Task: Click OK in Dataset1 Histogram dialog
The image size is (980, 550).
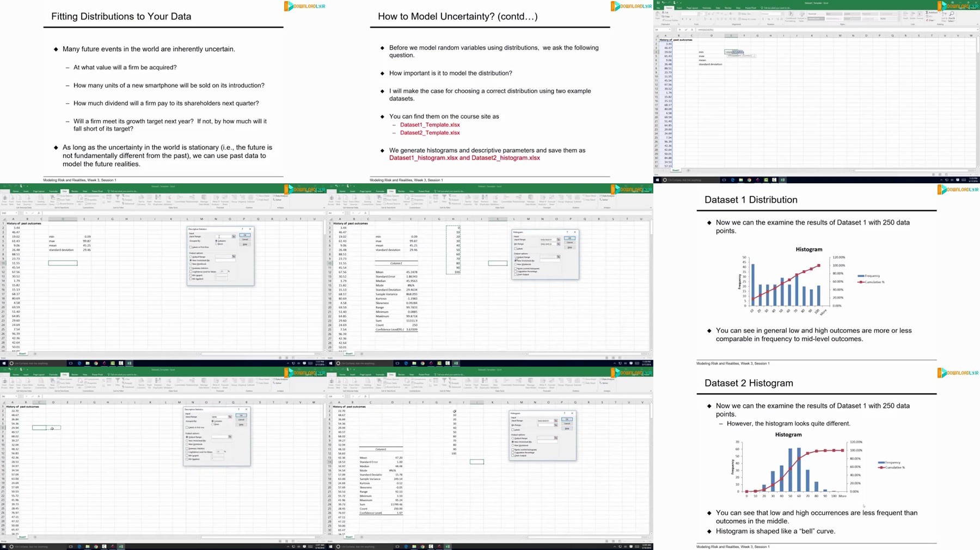Action: click(569, 238)
